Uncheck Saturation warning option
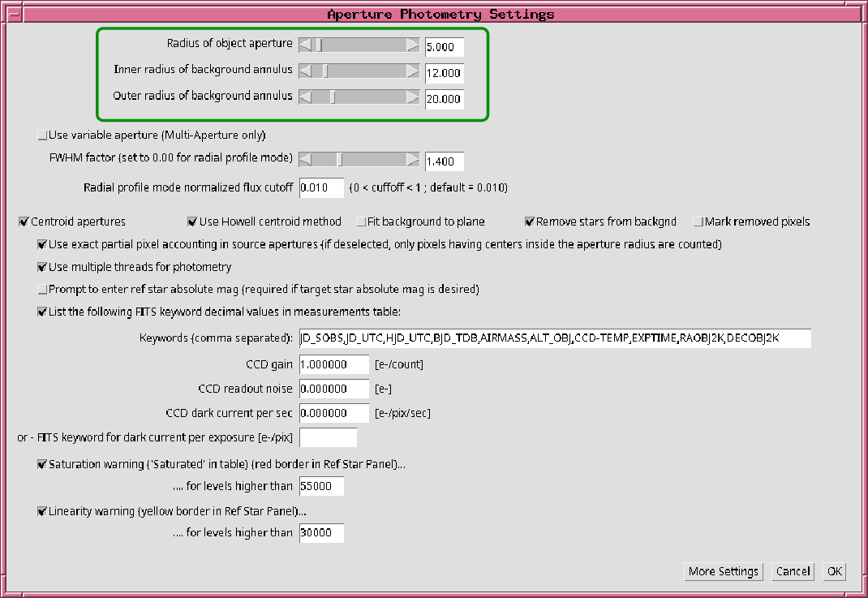This screenshot has width=868, height=598. tap(42, 466)
